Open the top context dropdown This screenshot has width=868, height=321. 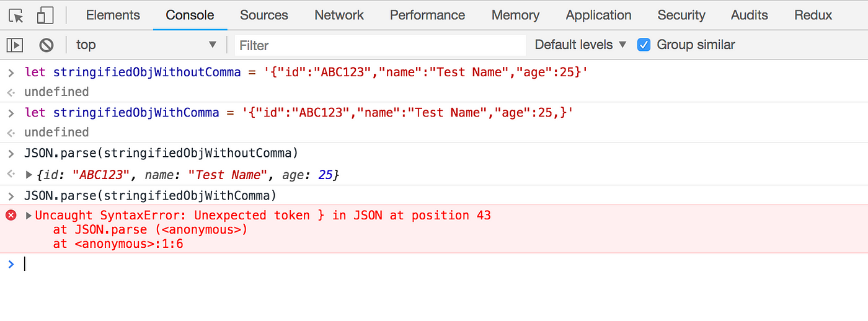146,45
